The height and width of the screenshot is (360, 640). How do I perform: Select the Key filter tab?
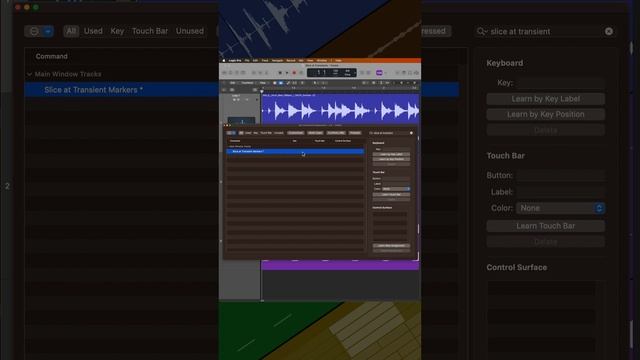coord(117,31)
